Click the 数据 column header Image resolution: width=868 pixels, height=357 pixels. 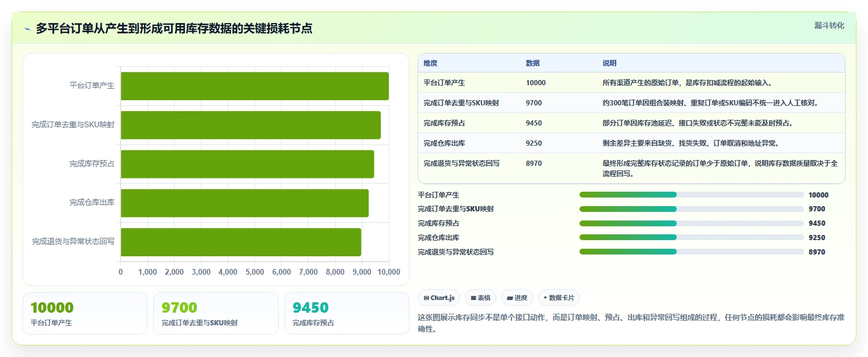coord(533,63)
